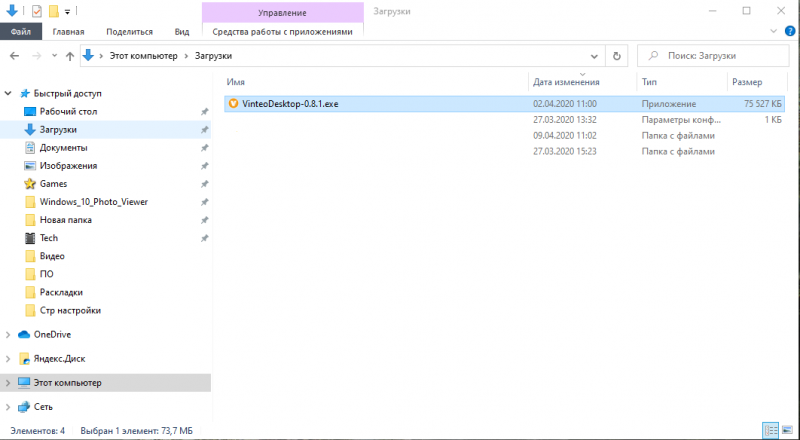This screenshot has height=440, width=800.
Task: Select OneDrive in the navigation pane
Action: click(52, 335)
